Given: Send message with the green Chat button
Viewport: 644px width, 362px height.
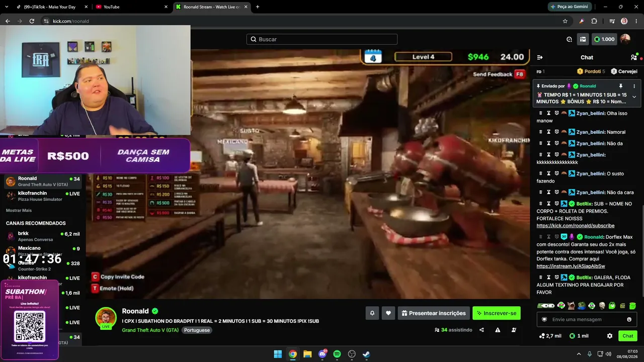Looking at the screenshot, I should [628, 336].
